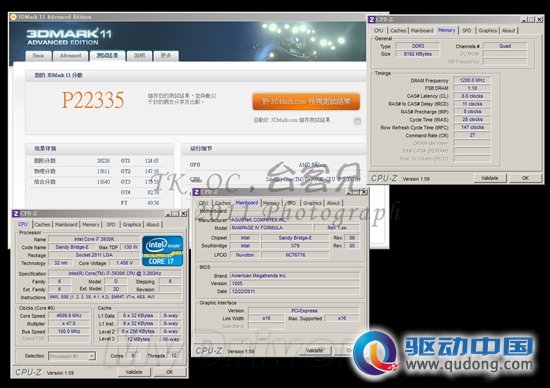Screen dimensions: 550x388
Task: Click the mainboard Model RAMPAGE IV FORMULA field
Action: (x=271, y=228)
